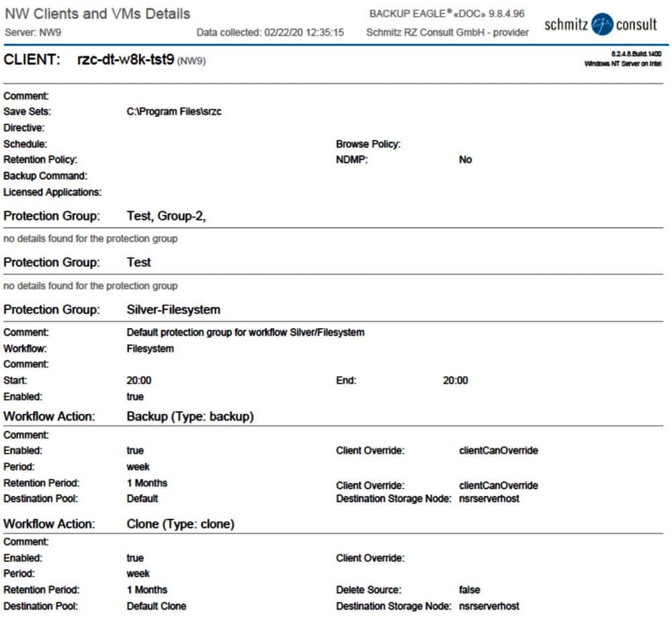Click the Delete Source value false
672x623 pixels.
click(x=469, y=590)
